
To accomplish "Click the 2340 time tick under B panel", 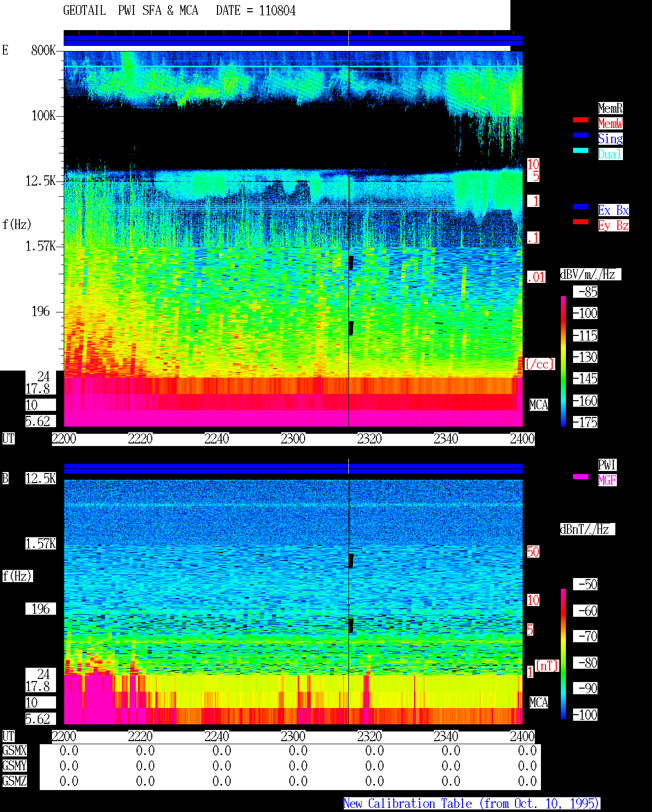I will 446,736.
